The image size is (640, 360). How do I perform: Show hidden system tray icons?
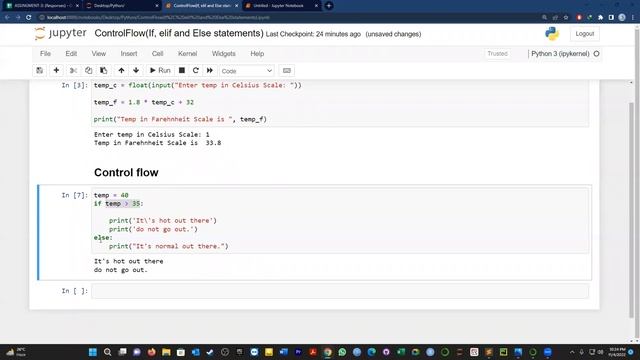click(x=572, y=352)
